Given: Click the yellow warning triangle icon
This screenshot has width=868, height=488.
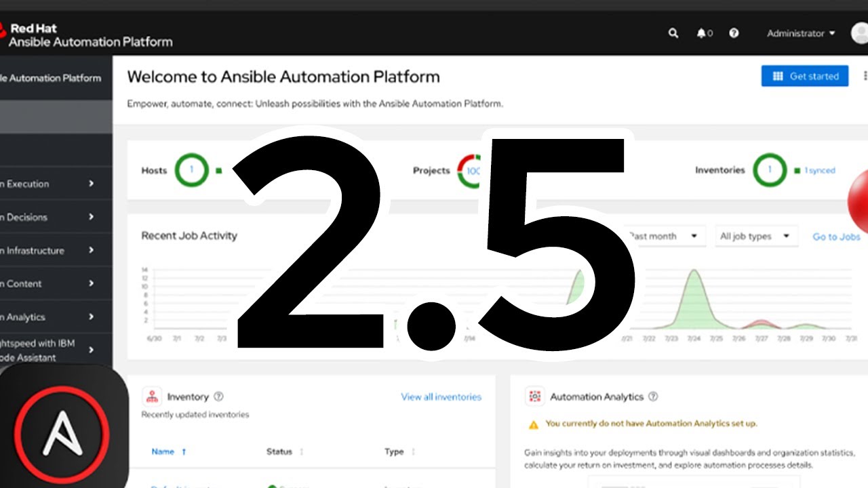Looking at the screenshot, I should point(534,424).
